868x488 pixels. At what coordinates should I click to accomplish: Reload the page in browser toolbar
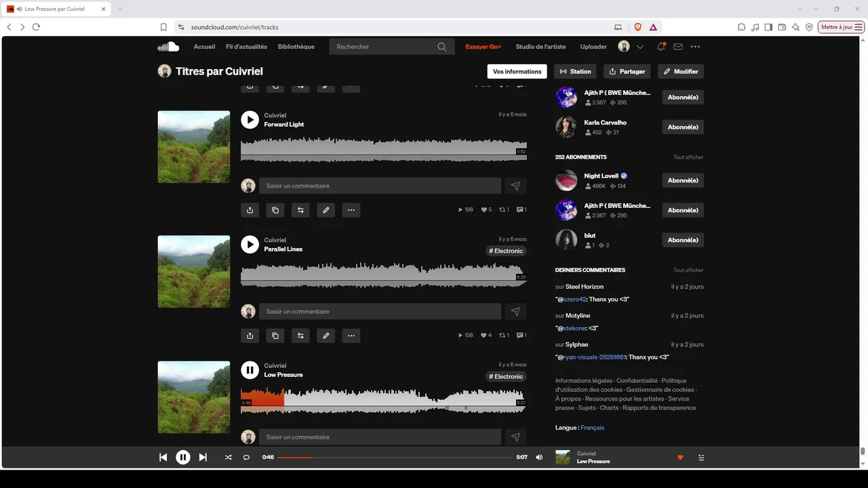tap(36, 27)
